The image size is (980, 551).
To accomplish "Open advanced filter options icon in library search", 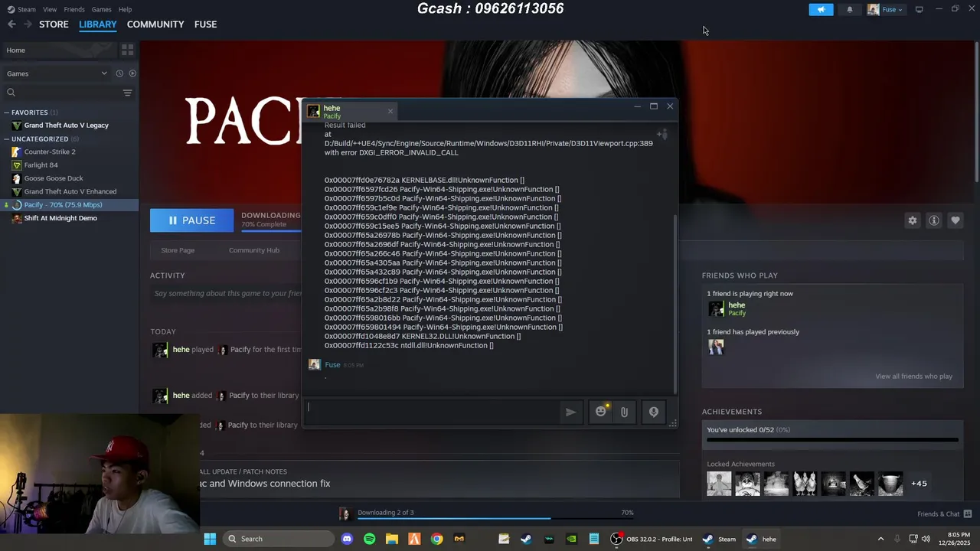I will point(127,93).
